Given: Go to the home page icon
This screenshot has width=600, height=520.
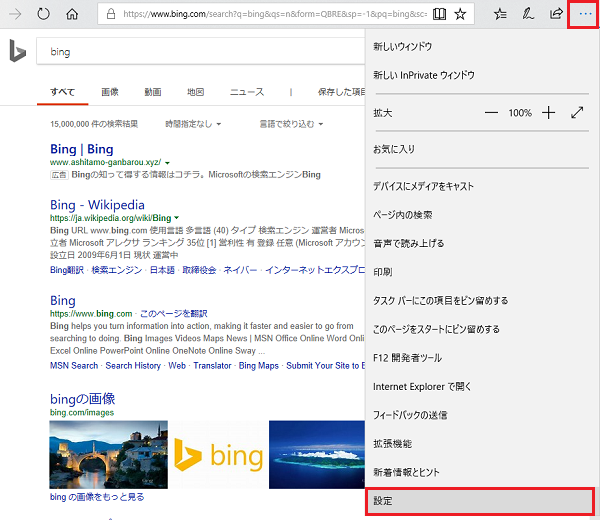Looking at the screenshot, I should pos(72,15).
